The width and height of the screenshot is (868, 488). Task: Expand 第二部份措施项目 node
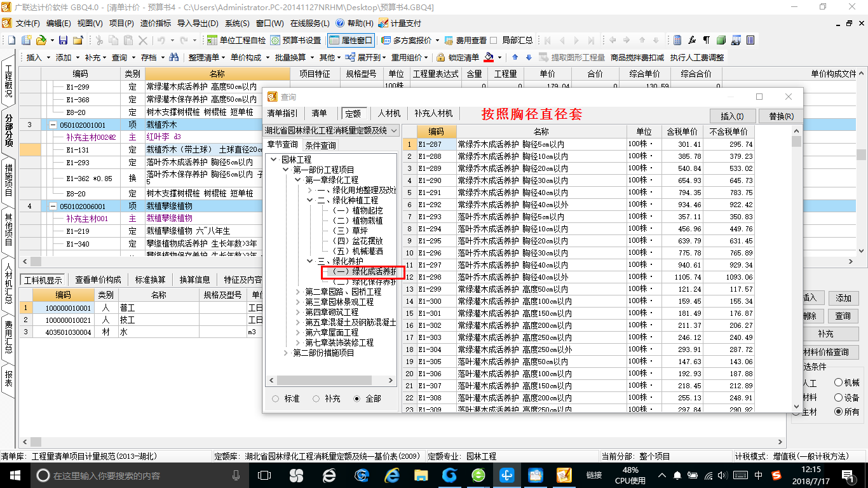click(286, 353)
